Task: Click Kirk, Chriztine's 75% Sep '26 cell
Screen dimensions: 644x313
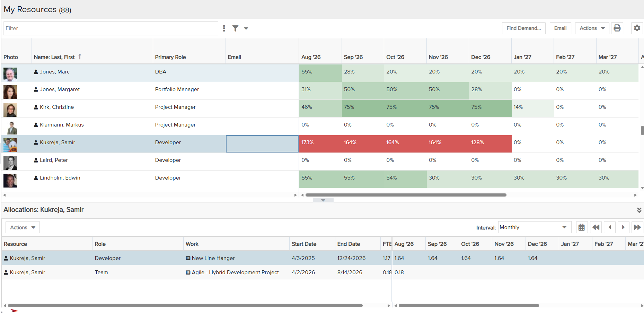Action: [363, 108]
